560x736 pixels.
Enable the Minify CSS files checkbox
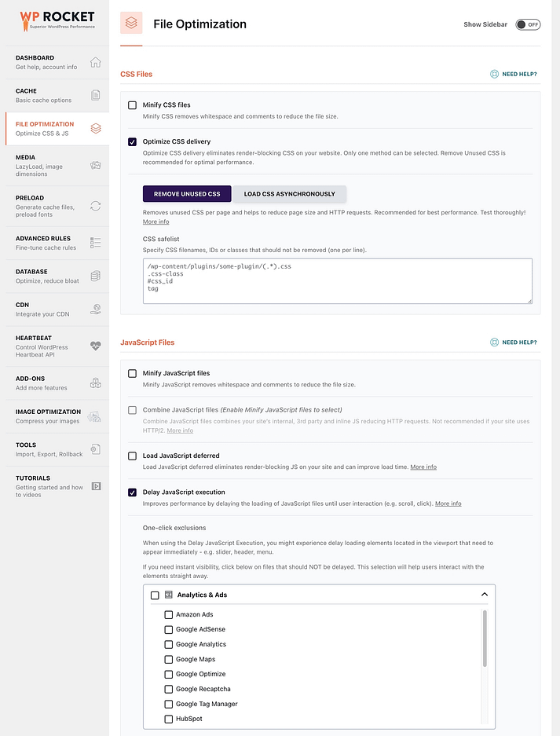[132, 105]
